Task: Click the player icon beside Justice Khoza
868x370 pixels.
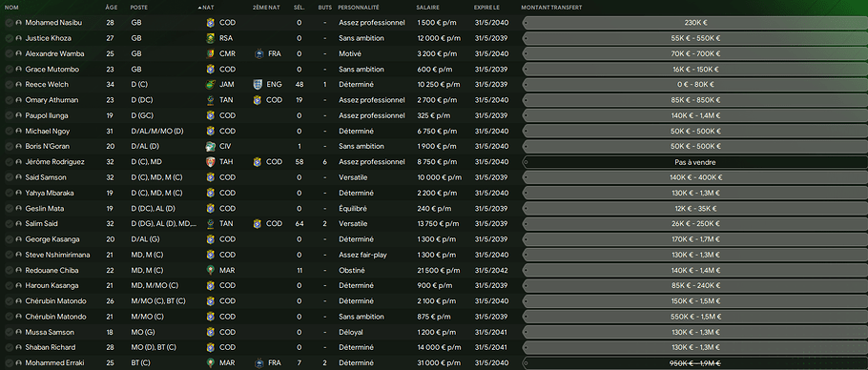Action: pyautogui.click(x=18, y=38)
